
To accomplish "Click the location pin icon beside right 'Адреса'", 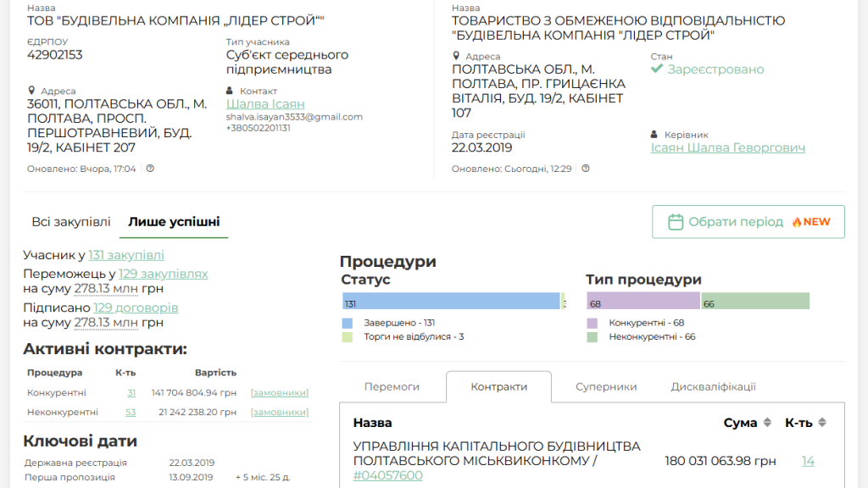I will click(456, 56).
